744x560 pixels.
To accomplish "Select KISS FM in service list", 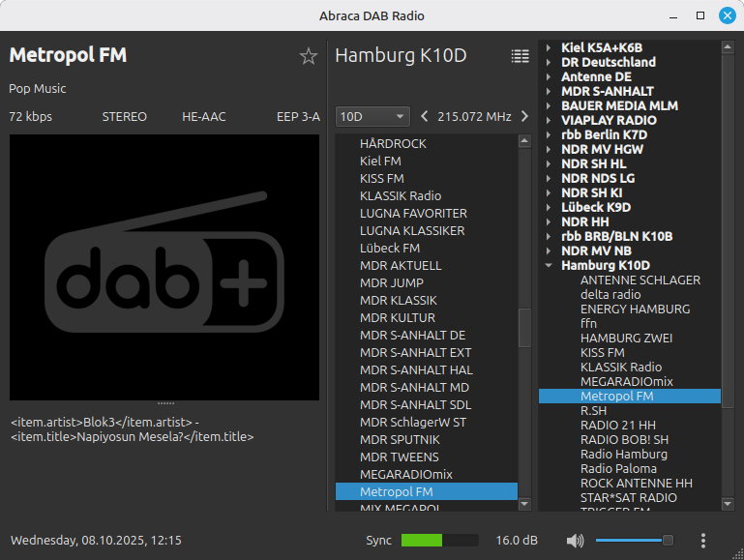I will tap(381, 179).
